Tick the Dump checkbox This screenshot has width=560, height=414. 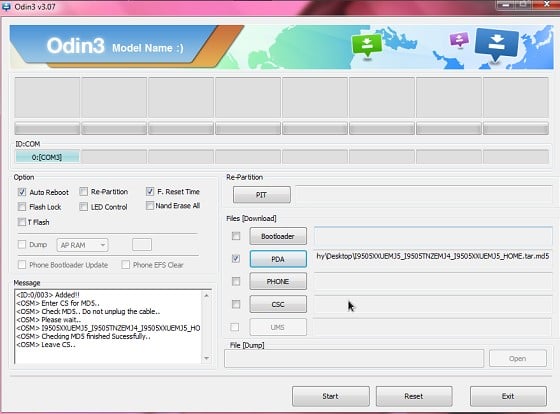click(x=22, y=245)
